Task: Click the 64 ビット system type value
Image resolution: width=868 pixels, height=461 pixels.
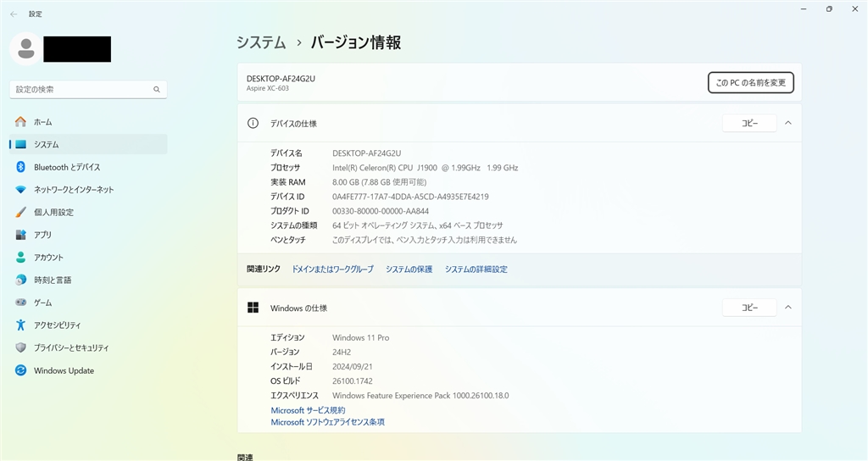Action: pos(417,225)
